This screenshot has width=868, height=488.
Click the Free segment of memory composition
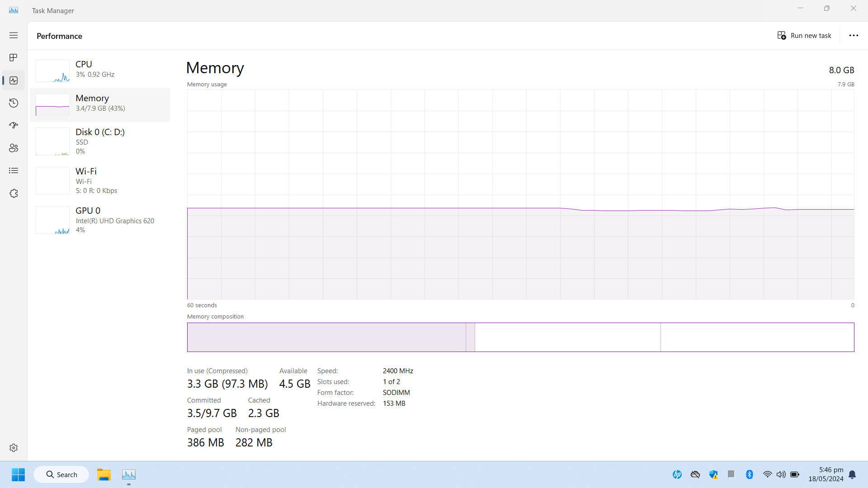click(x=757, y=337)
